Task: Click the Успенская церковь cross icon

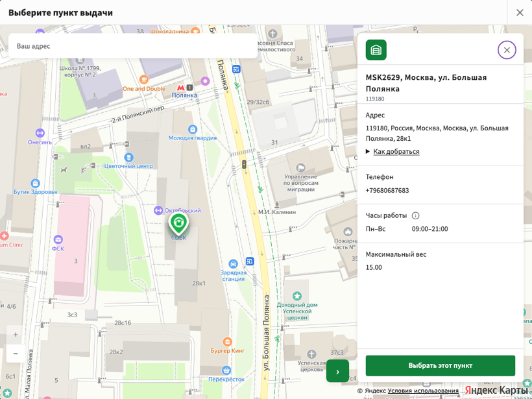Action: (311, 354)
